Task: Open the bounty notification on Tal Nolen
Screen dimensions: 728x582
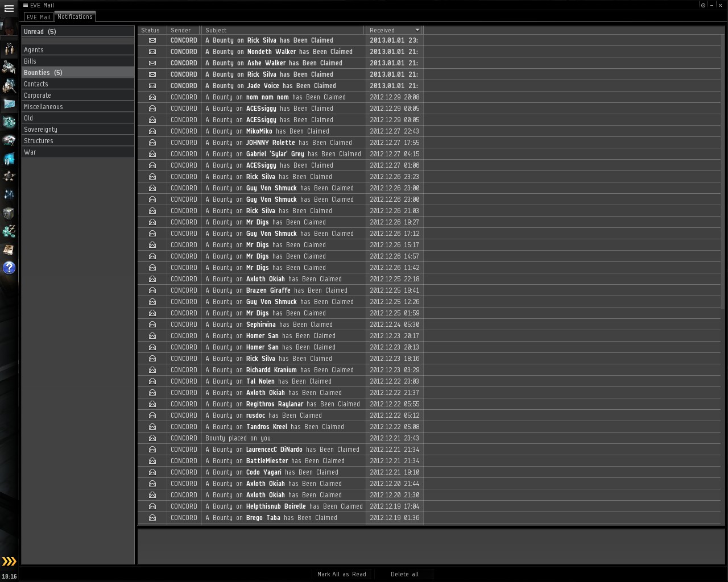Action: (429, 381)
